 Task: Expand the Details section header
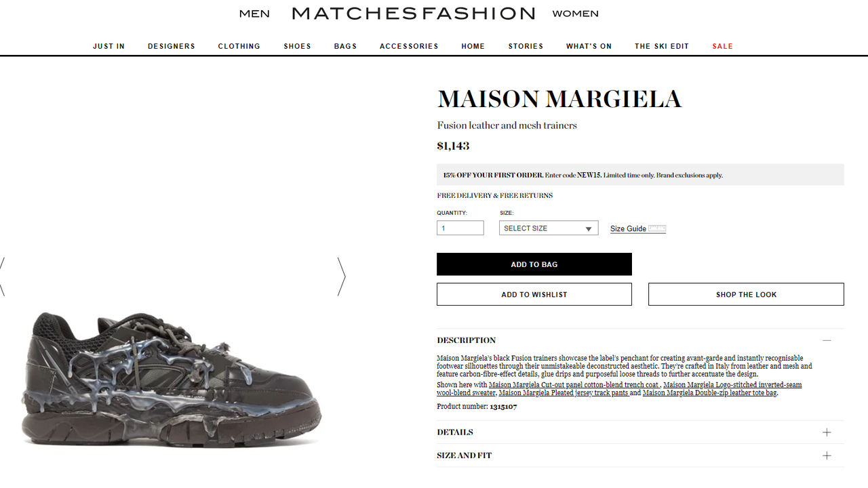(640, 432)
